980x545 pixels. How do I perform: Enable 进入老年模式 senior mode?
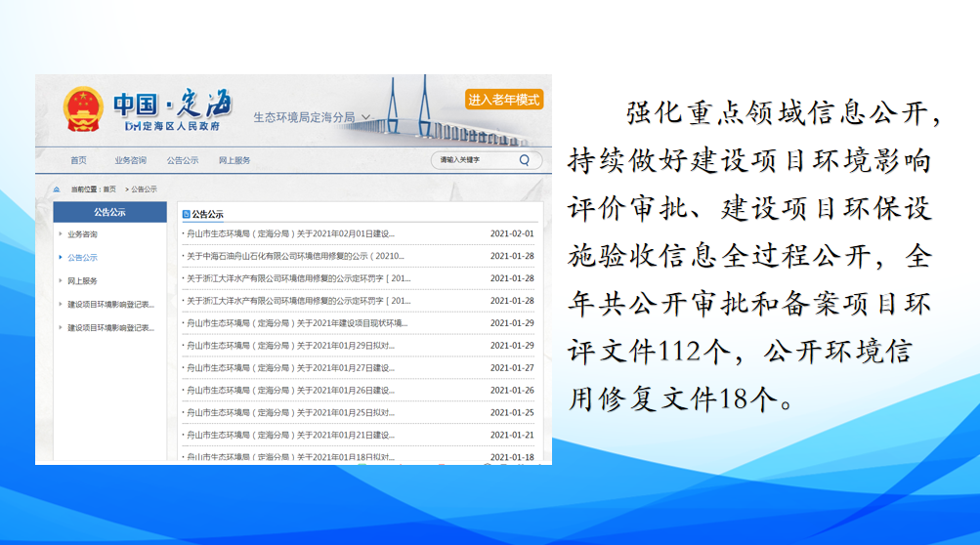pyautogui.click(x=503, y=100)
